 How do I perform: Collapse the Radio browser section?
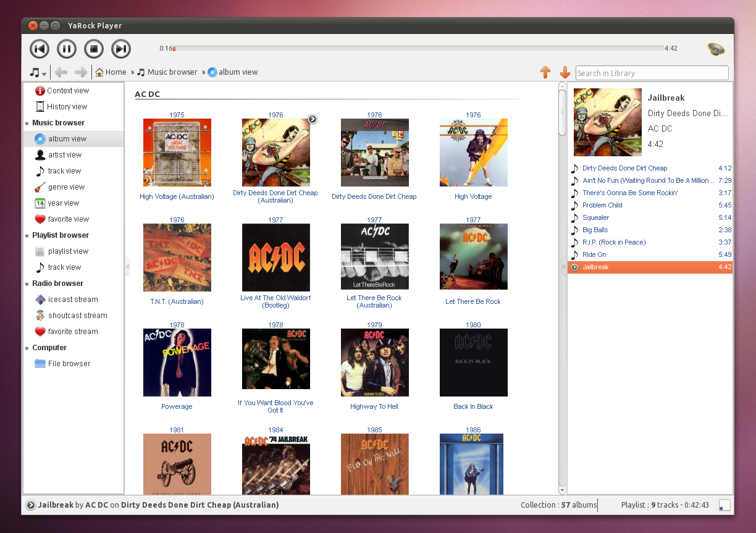[x=27, y=284]
